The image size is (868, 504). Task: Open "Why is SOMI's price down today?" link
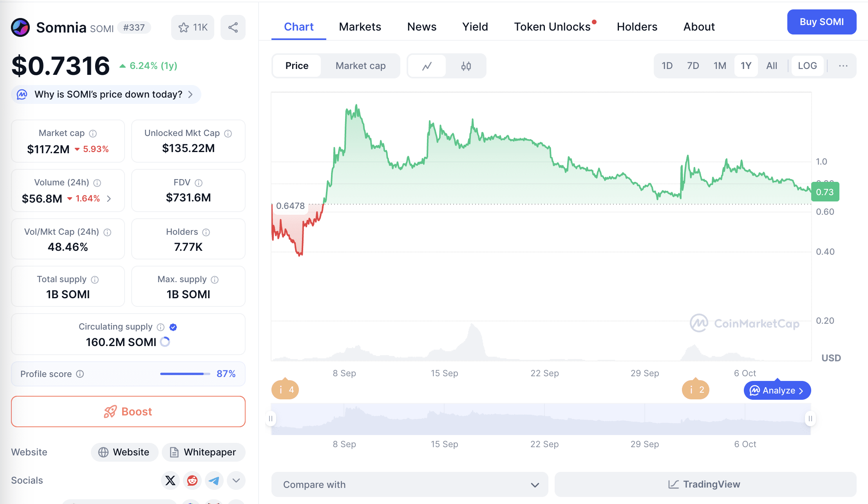point(106,94)
